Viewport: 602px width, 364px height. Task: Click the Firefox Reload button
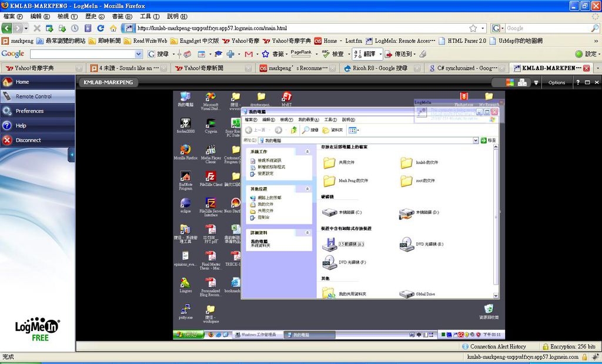tap(101, 28)
